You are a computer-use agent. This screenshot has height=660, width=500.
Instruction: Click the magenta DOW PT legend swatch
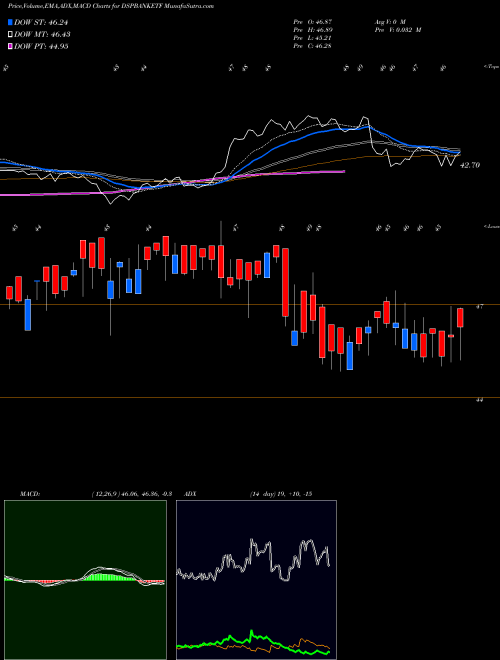click(x=10, y=46)
